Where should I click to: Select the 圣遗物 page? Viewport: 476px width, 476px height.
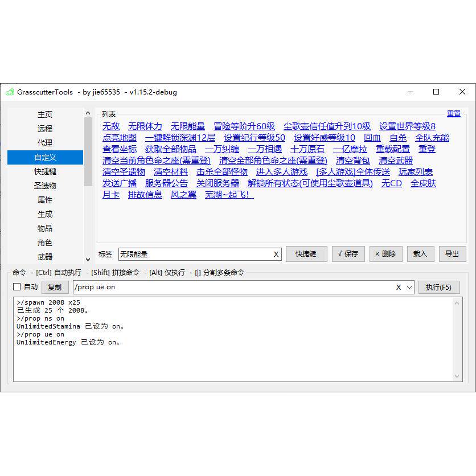[45, 186]
